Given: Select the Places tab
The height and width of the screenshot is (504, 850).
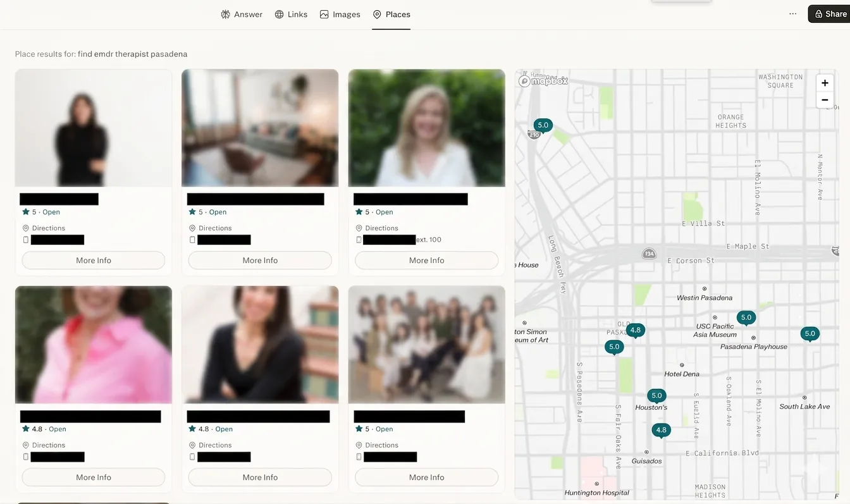Looking at the screenshot, I should 391,14.
